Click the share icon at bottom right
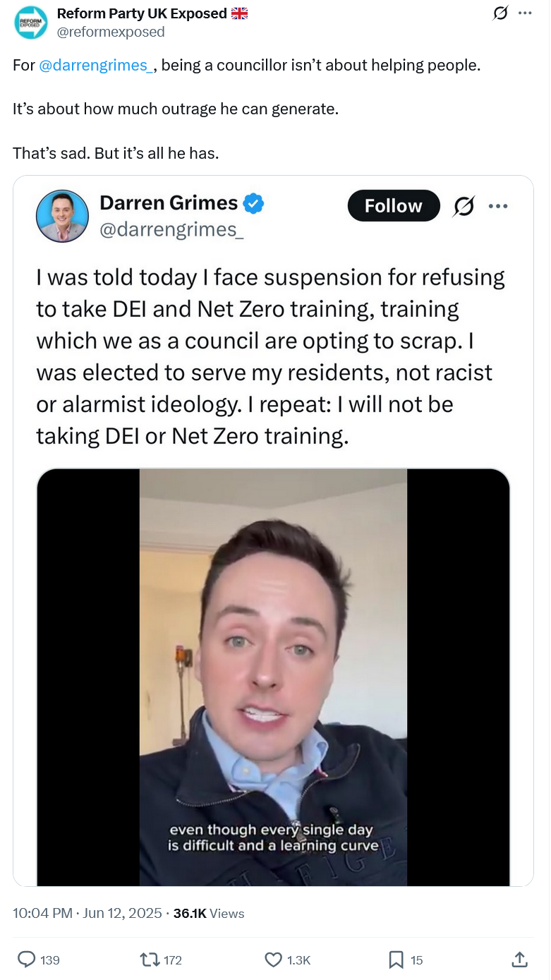551x980 pixels. [x=519, y=959]
